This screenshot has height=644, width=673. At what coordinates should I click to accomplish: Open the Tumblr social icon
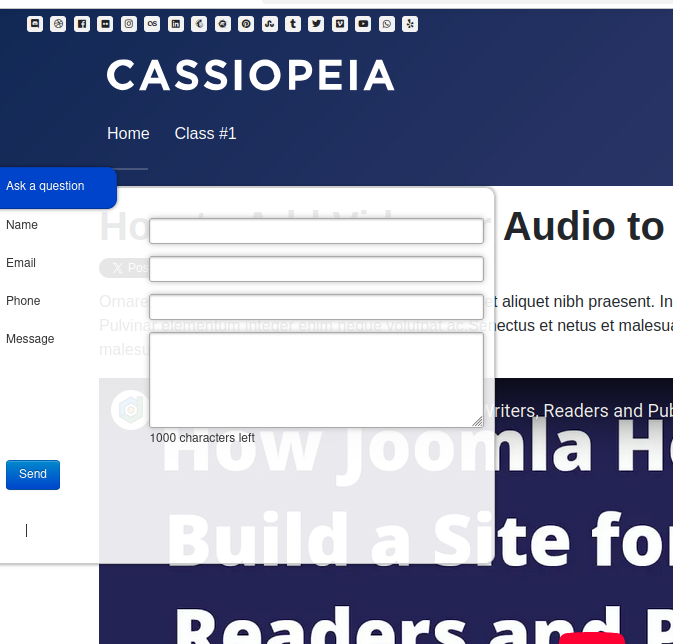pyautogui.click(x=293, y=24)
